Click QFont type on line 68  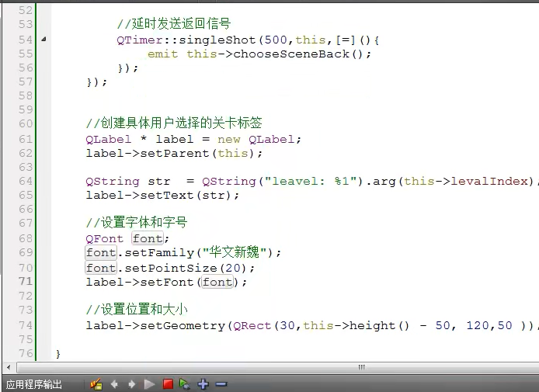click(105, 238)
